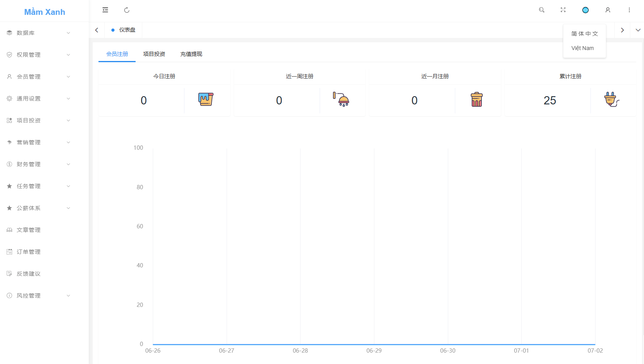644x364 pixels.
Task: Switch to the 项目投资 tab
Action: 154,54
